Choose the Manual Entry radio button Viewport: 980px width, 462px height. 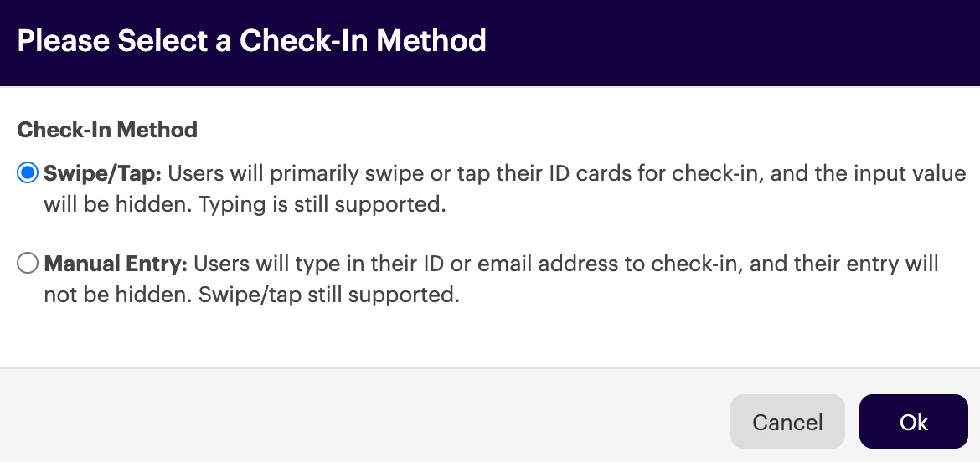point(28,264)
